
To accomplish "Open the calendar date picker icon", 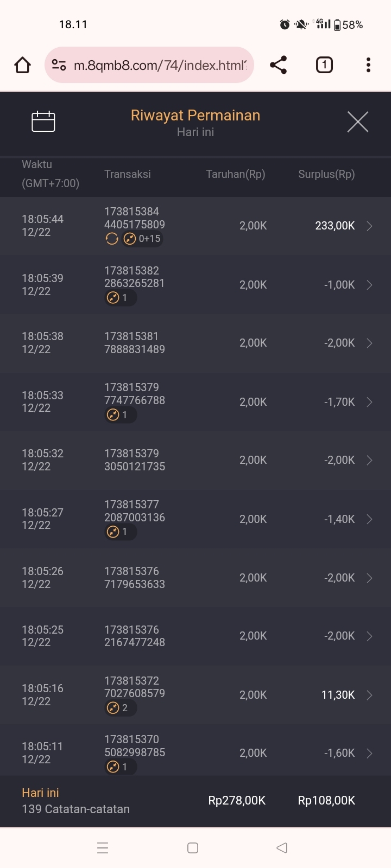I will point(43,122).
